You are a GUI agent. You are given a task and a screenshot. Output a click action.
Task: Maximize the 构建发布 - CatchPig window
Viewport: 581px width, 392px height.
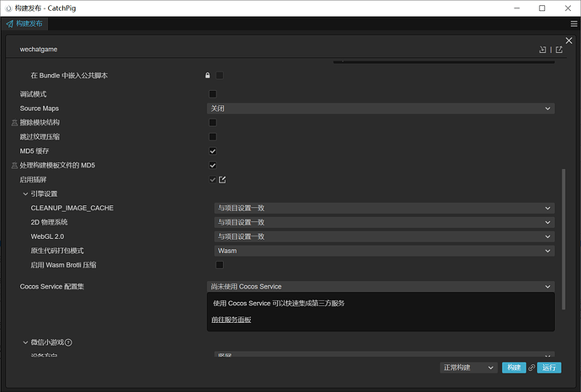(541, 8)
